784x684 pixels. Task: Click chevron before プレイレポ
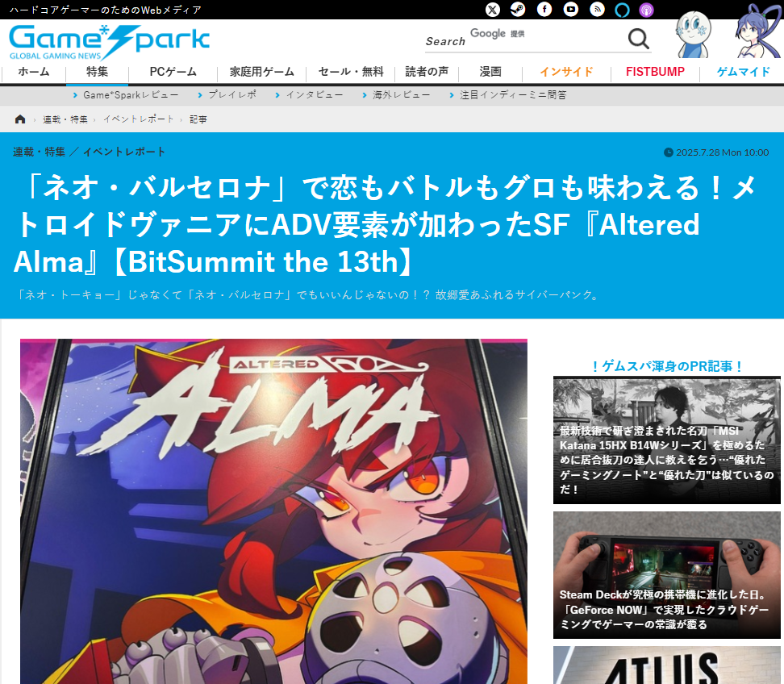tap(200, 95)
